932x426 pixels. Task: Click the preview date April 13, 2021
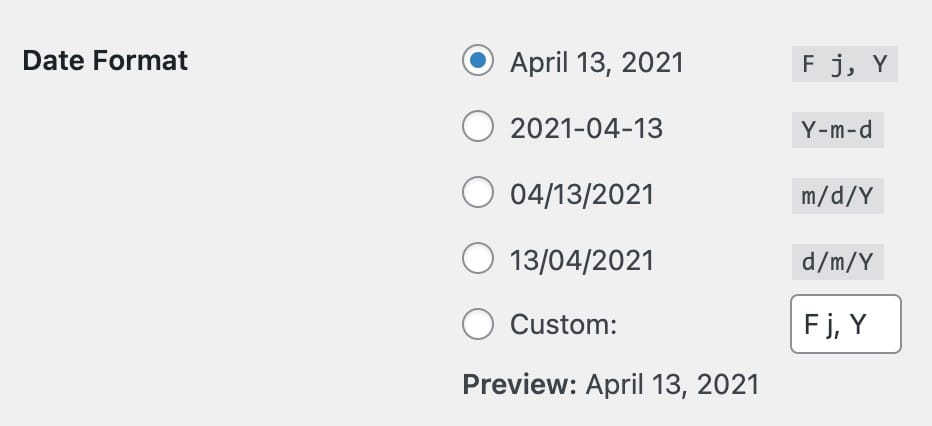click(672, 385)
